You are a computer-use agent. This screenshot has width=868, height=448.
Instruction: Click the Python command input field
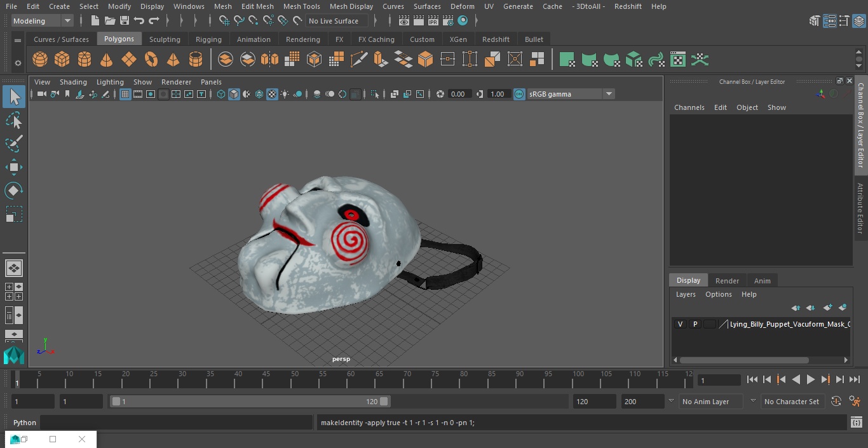(x=177, y=423)
